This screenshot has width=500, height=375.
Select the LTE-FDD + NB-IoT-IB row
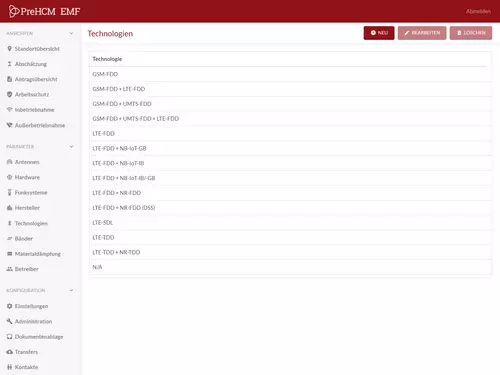tap(290, 163)
